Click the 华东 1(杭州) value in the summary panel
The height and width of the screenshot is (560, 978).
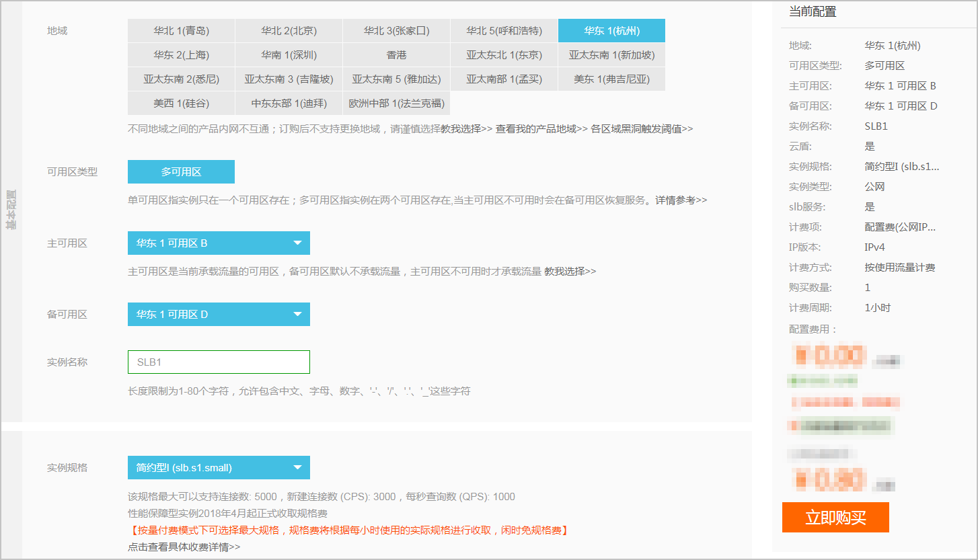[893, 46]
